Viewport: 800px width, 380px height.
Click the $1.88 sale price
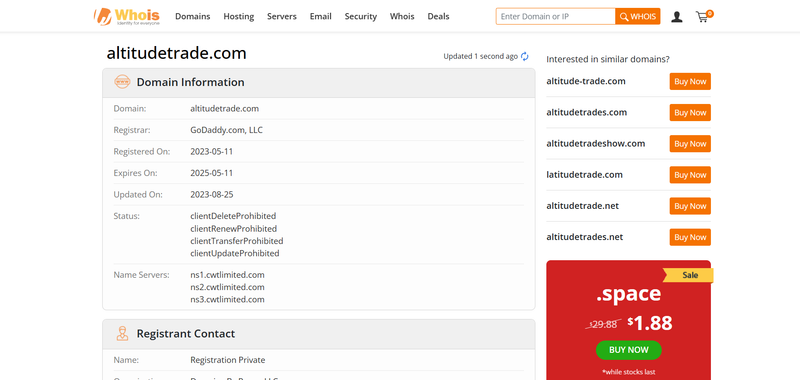click(650, 323)
